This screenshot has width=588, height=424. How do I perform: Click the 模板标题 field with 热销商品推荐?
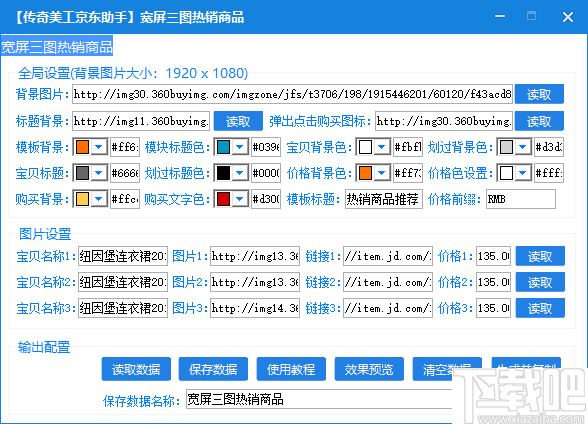click(384, 199)
